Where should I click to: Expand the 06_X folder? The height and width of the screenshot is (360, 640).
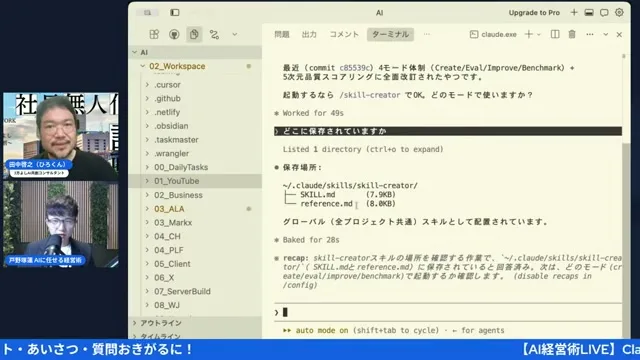click(195, 278)
